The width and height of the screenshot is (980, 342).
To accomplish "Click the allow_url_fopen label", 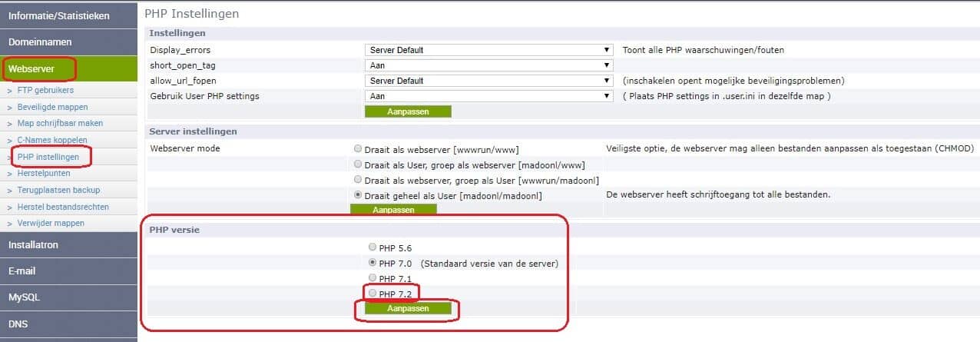I will (182, 81).
